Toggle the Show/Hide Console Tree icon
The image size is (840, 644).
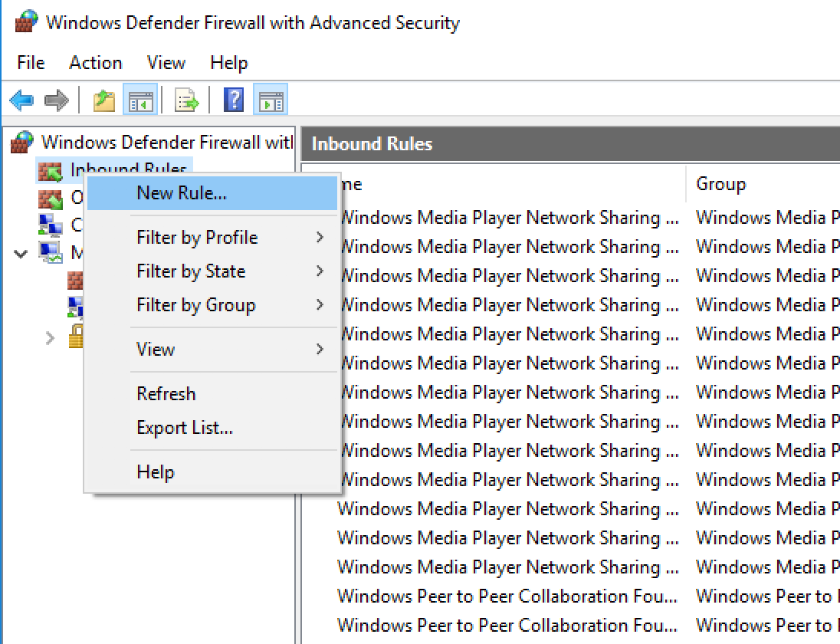pyautogui.click(x=140, y=100)
